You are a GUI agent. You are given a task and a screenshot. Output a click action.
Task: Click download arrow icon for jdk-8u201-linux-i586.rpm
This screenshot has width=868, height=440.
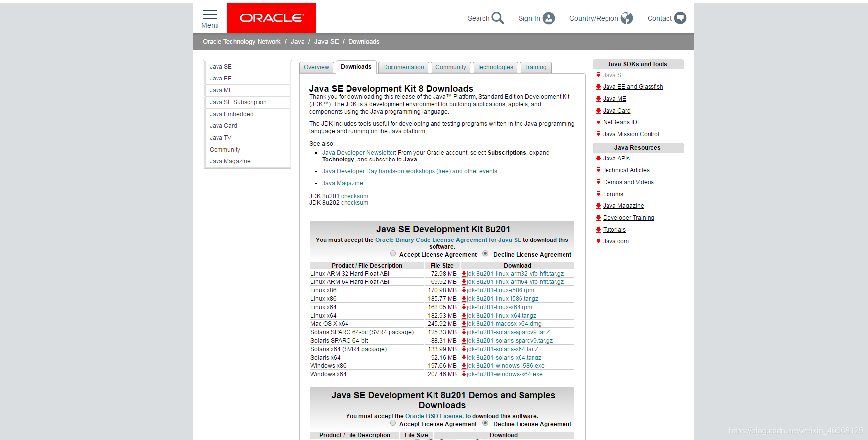click(x=464, y=290)
